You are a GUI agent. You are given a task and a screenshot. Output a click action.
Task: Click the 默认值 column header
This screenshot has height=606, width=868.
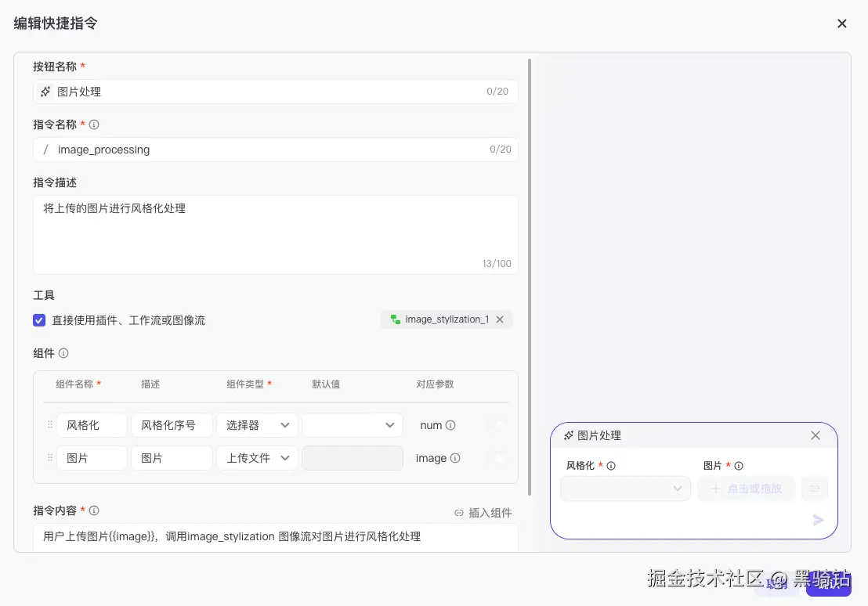point(326,384)
